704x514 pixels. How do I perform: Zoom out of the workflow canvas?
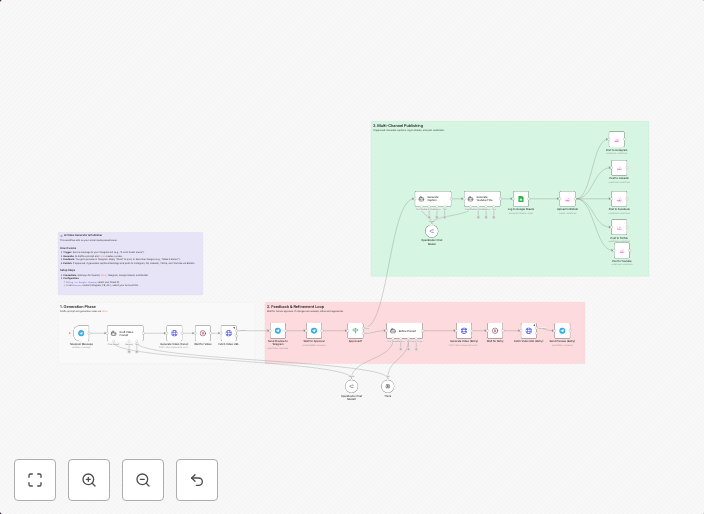coord(143,480)
